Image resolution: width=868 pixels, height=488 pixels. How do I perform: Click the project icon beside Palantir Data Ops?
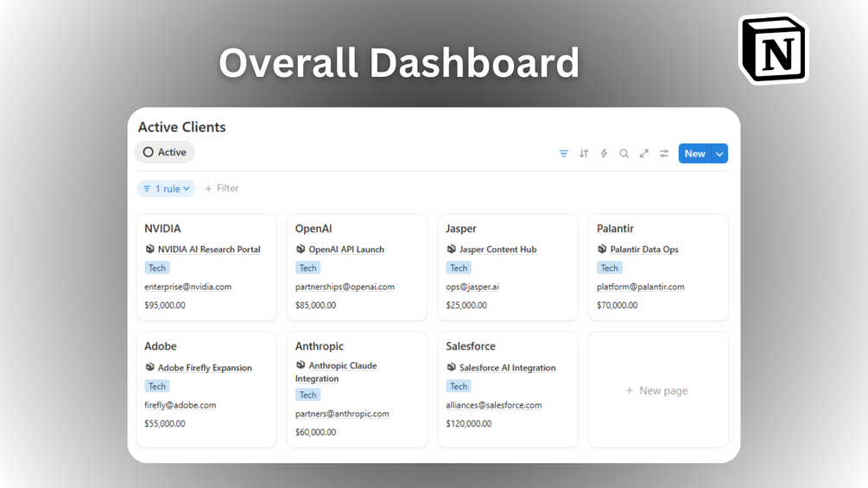(x=602, y=250)
